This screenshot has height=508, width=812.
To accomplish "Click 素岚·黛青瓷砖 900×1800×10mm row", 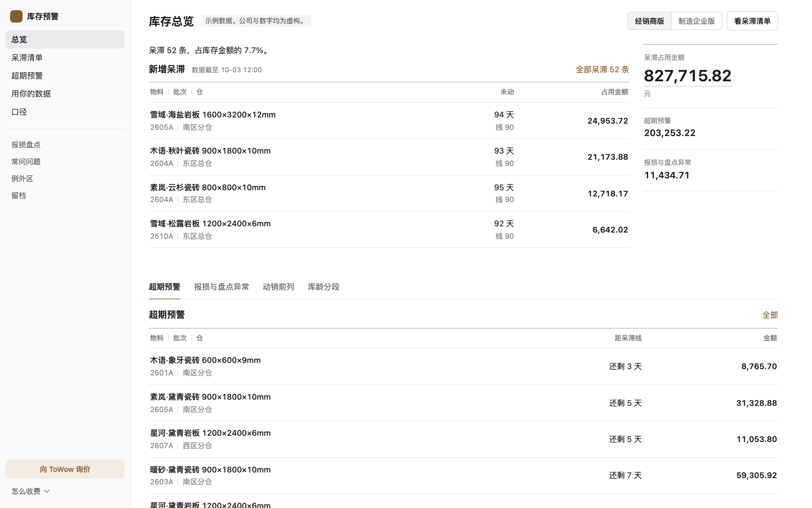I will click(464, 403).
